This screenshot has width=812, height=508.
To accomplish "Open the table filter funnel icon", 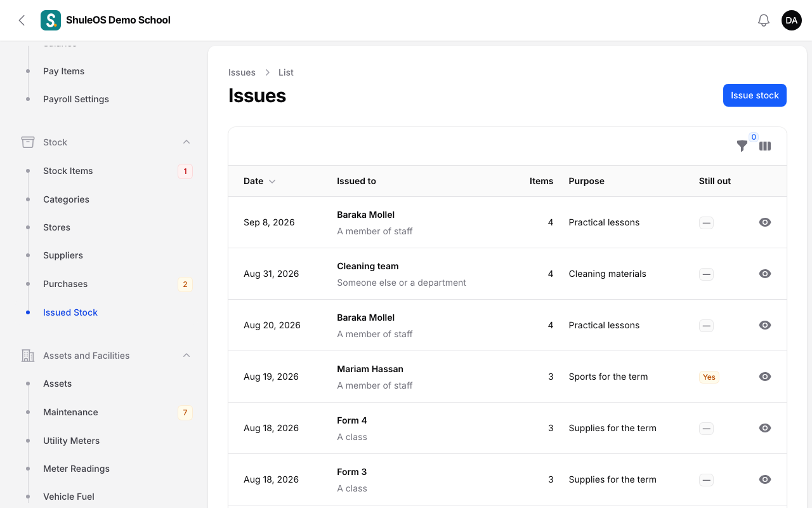I will click(742, 146).
